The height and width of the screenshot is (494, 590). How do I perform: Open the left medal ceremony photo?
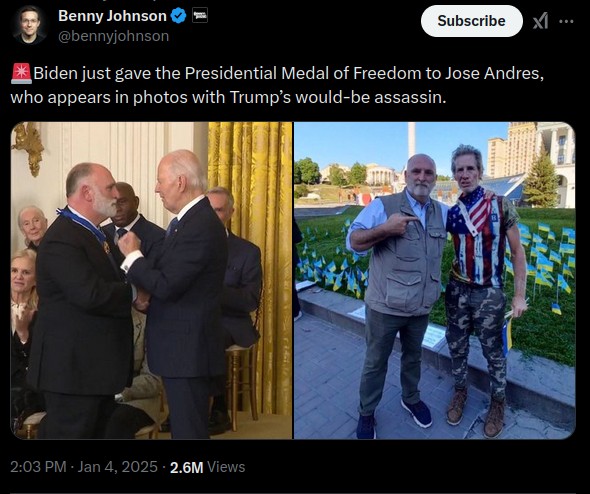click(x=151, y=280)
